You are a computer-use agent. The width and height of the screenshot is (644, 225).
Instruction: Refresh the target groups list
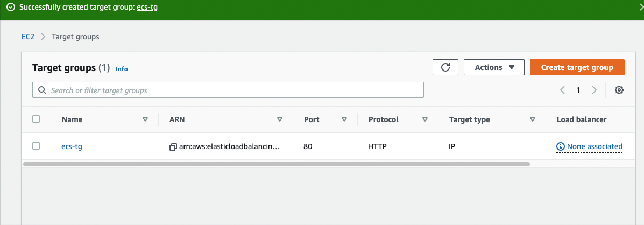pos(445,67)
